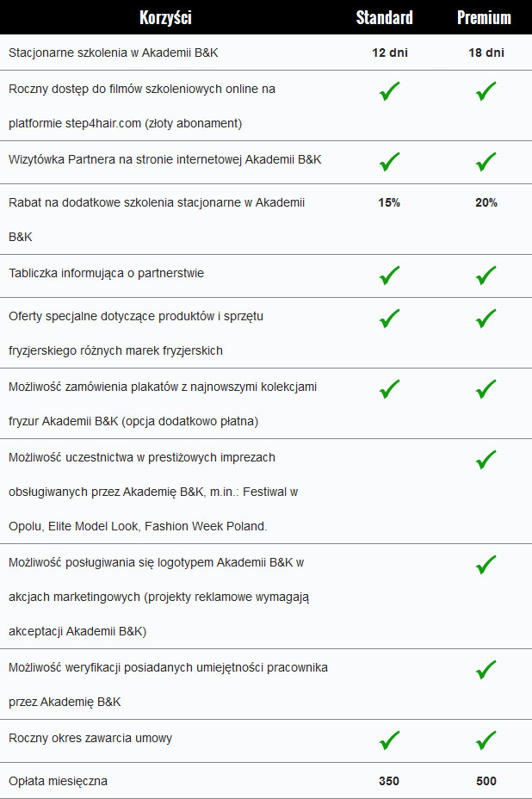Screen dimensions: 532x799
Task: Click the 500 Premium monthly fee
Action: (x=486, y=781)
